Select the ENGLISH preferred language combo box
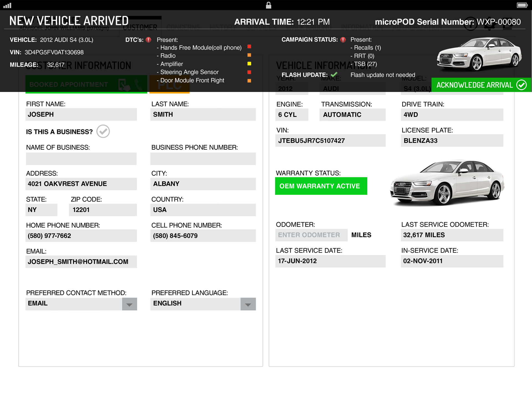The image size is (532, 399). 203,304
